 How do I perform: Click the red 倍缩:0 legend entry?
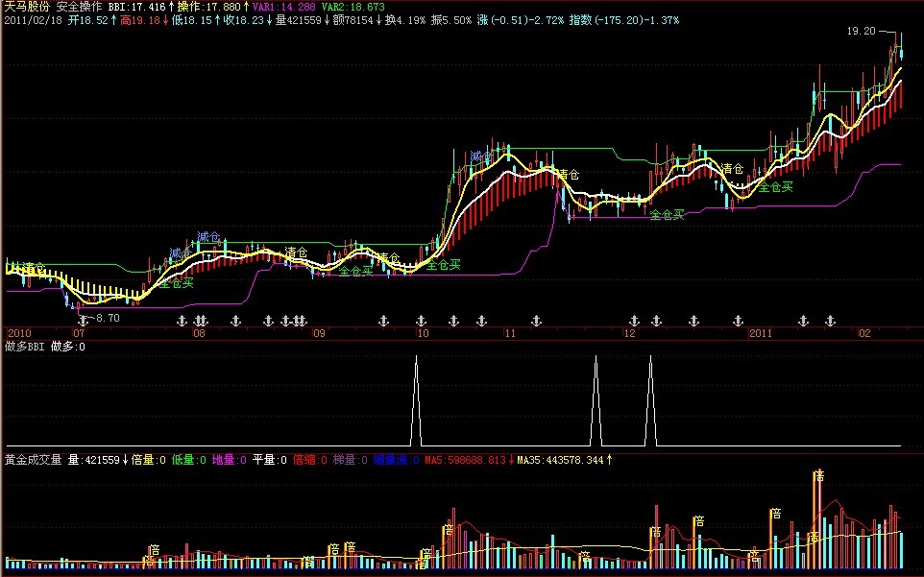[310, 460]
